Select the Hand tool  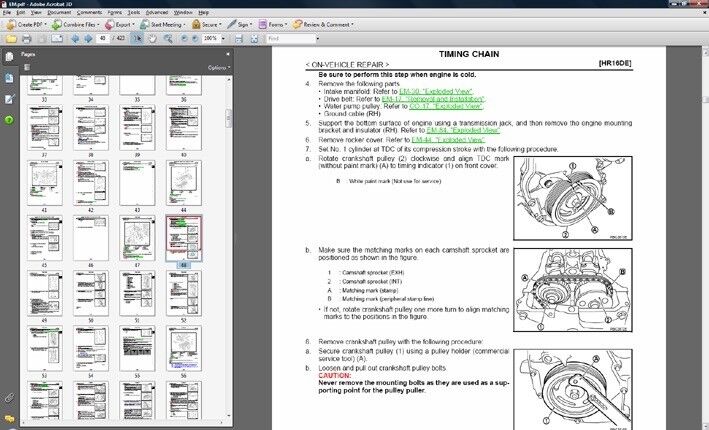coord(152,38)
